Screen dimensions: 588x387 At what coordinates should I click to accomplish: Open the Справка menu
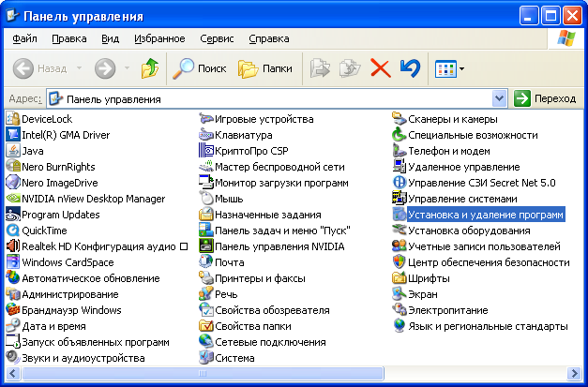[269, 38]
